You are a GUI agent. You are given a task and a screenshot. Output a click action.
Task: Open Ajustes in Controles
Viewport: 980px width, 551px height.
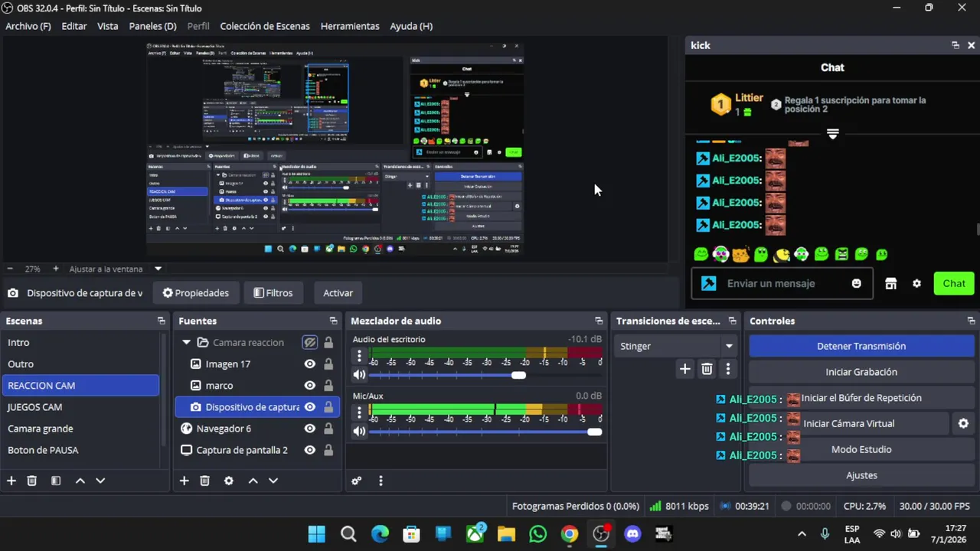(x=861, y=475)
